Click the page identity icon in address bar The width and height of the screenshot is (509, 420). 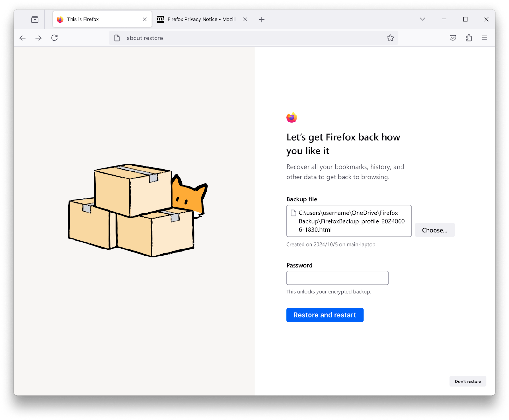click(x=117, y=38)
